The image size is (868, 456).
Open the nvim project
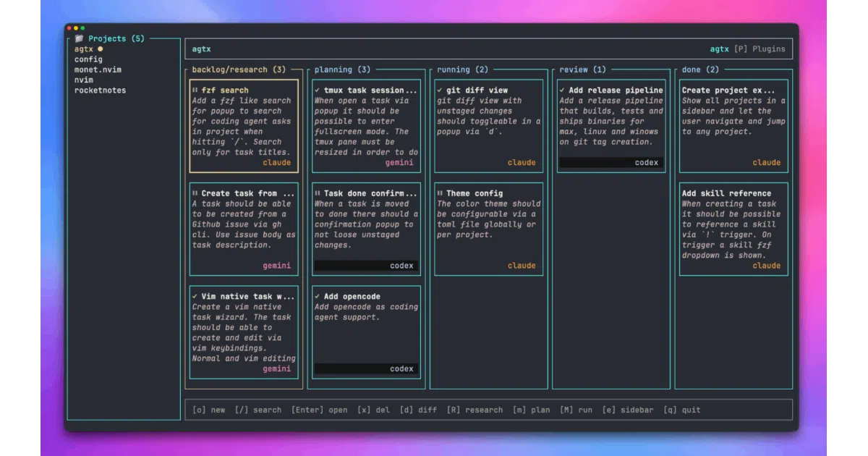pos(84,80)
